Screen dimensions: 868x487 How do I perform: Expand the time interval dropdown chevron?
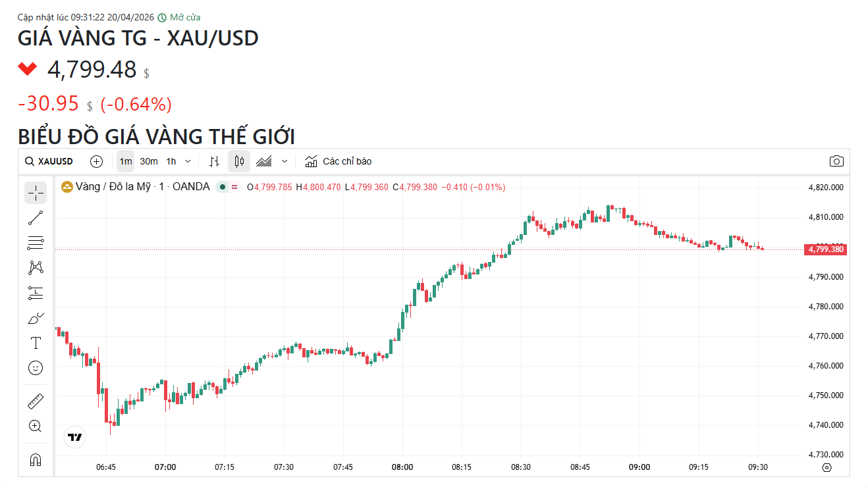click(x=188, y=161)
